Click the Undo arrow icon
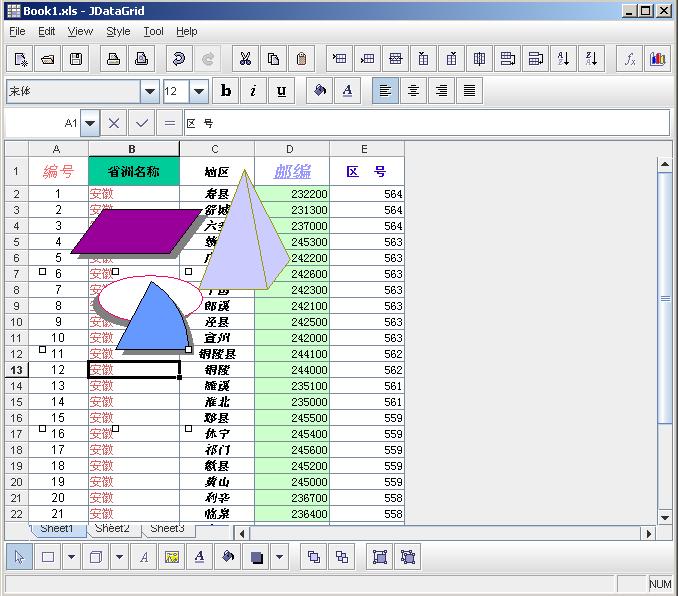Viewport: 678px width, 596px height. (x=179, y=59)
